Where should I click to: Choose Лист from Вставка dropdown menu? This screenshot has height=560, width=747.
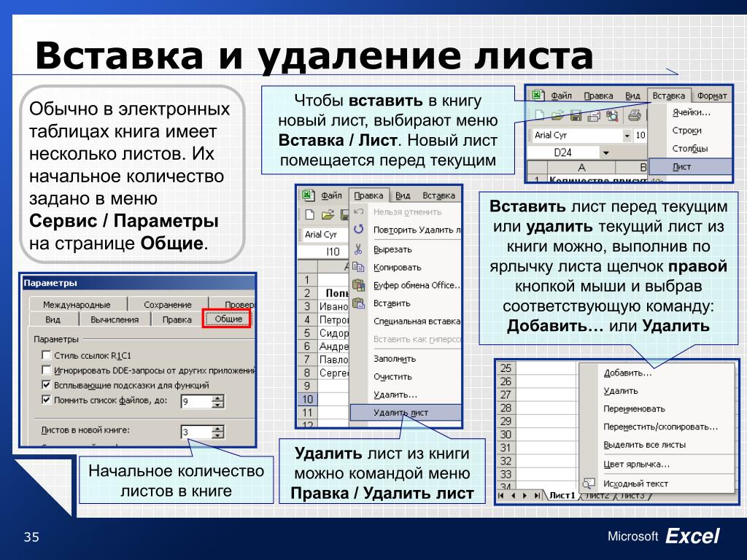690,167
